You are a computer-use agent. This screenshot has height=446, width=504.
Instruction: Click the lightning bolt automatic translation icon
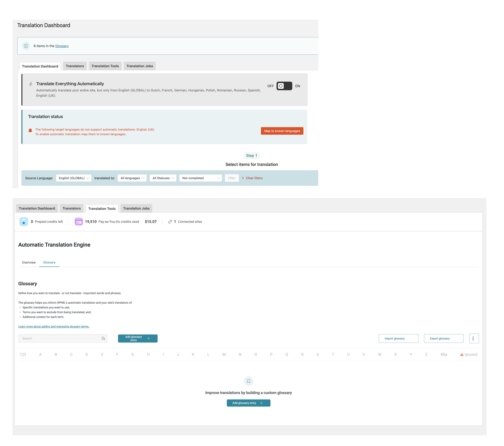click(31, 84)
